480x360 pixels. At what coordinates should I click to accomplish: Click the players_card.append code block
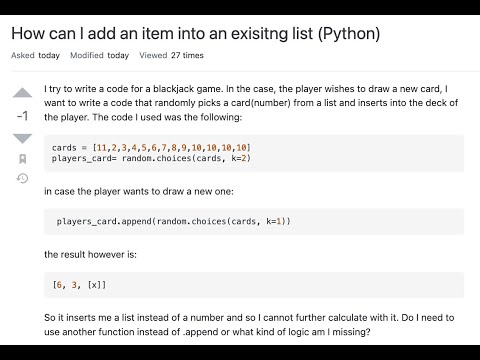click(x=254, y=222)
